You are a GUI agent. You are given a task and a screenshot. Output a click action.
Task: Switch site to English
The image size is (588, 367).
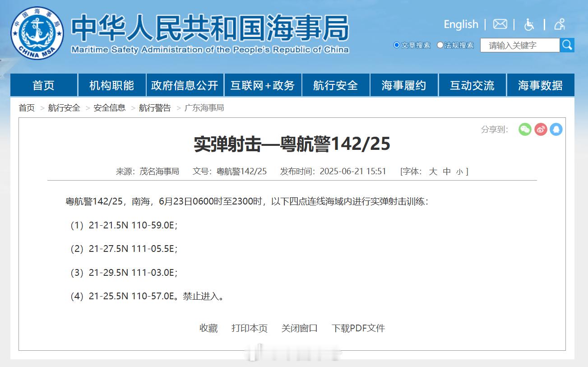(x=461, y=24)
